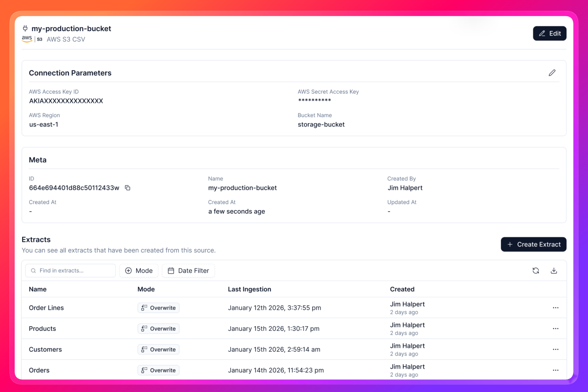Refresh the extracts table
Image resolution: width=588 pixels, height=392 pixels.
536,271
